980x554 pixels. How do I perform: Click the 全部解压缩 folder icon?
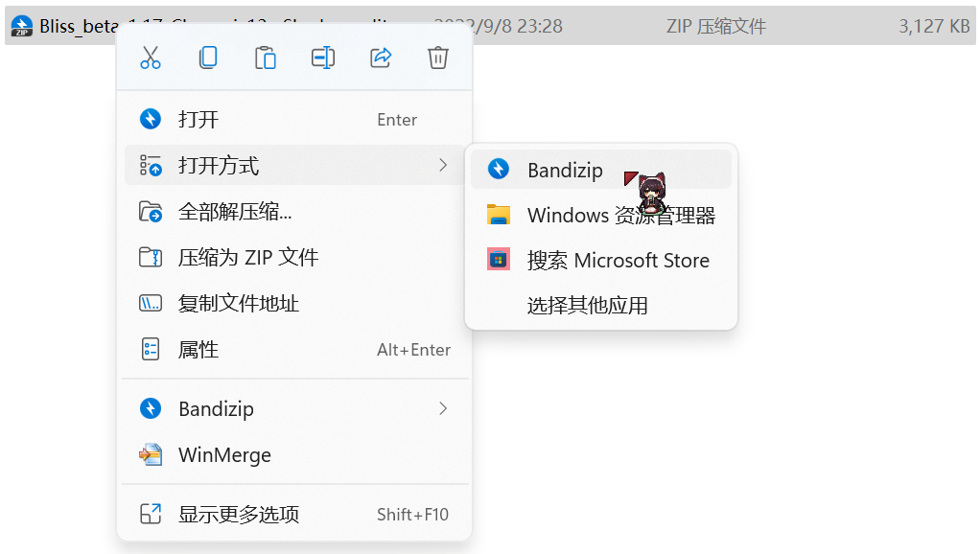[x=150, y=211]
